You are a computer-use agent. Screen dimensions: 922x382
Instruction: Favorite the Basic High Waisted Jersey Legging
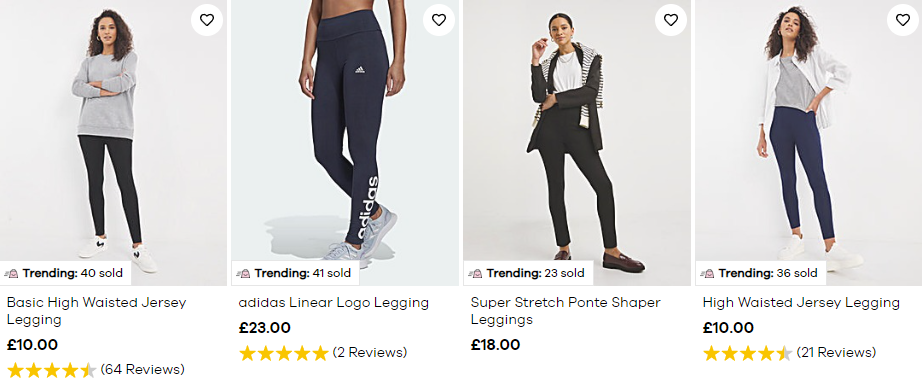pyautogui.click(x=207, y=20)
